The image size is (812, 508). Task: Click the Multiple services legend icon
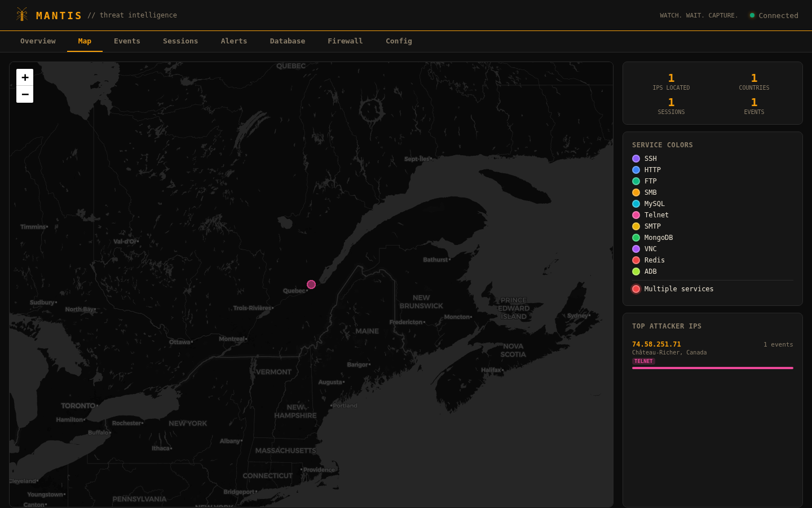[636, 289]
